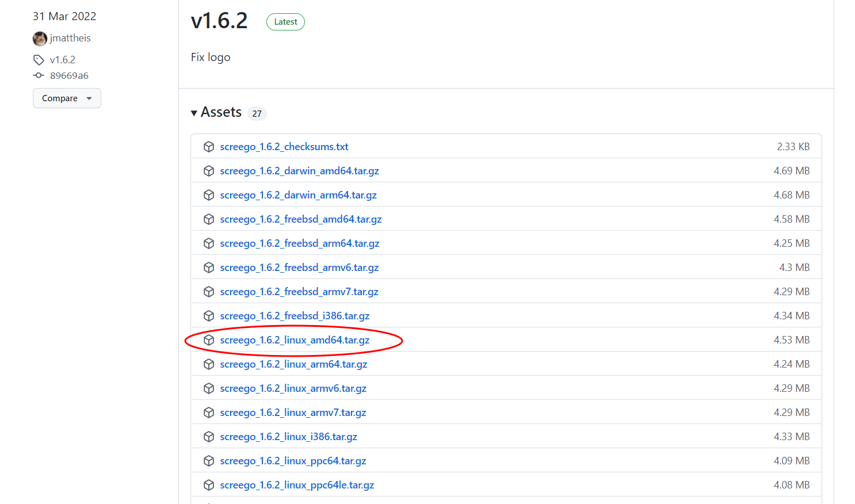Viewport: 855px width, 504px height.
Task: Download screego_1.6.2_linux_i386.tar.gz
Action: point(289,437)
